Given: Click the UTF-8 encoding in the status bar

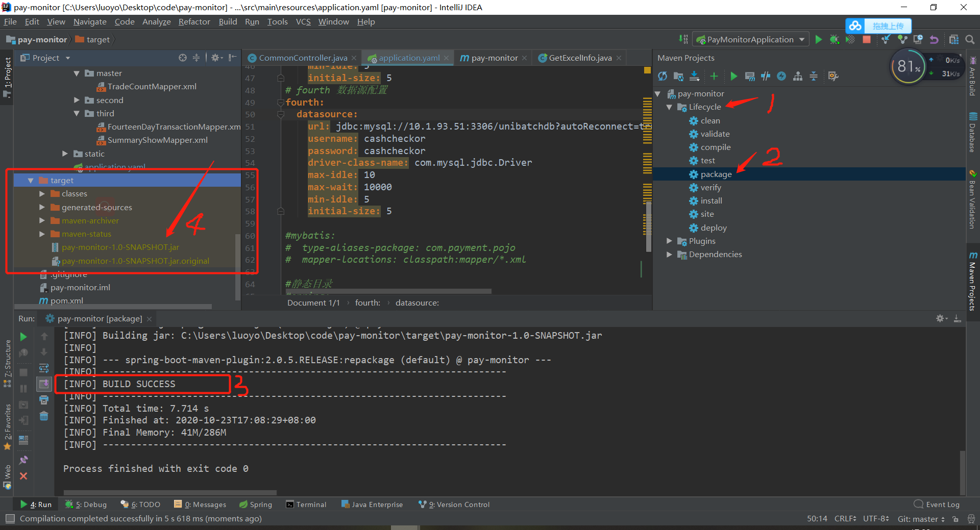Looking at the screenshot, I should [x=876, y=519].
